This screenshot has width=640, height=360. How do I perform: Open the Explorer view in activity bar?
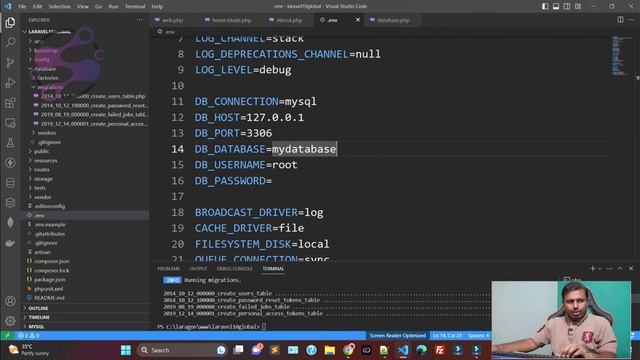pos(10,22)
